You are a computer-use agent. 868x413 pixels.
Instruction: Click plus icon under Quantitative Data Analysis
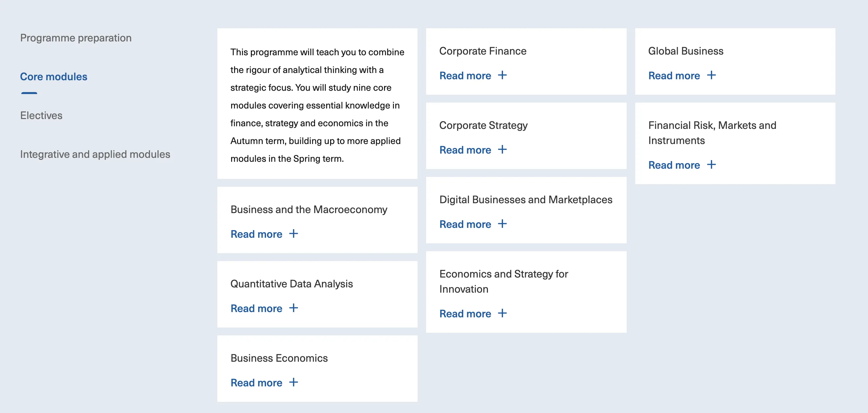click(x=293, y=308)
